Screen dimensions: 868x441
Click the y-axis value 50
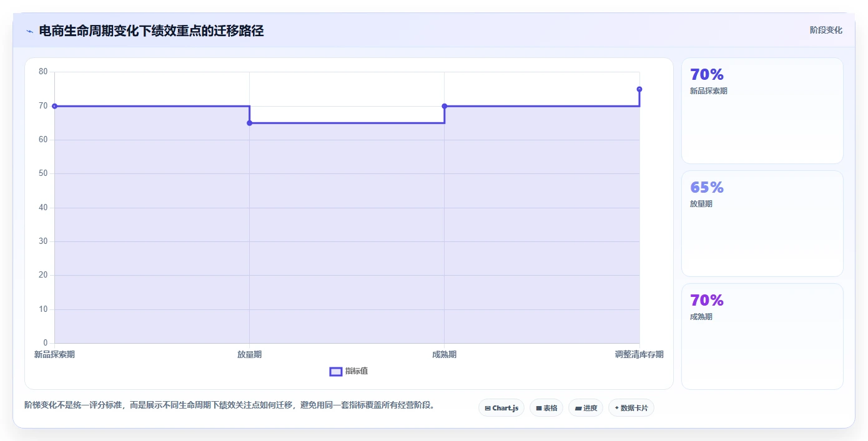43,173
